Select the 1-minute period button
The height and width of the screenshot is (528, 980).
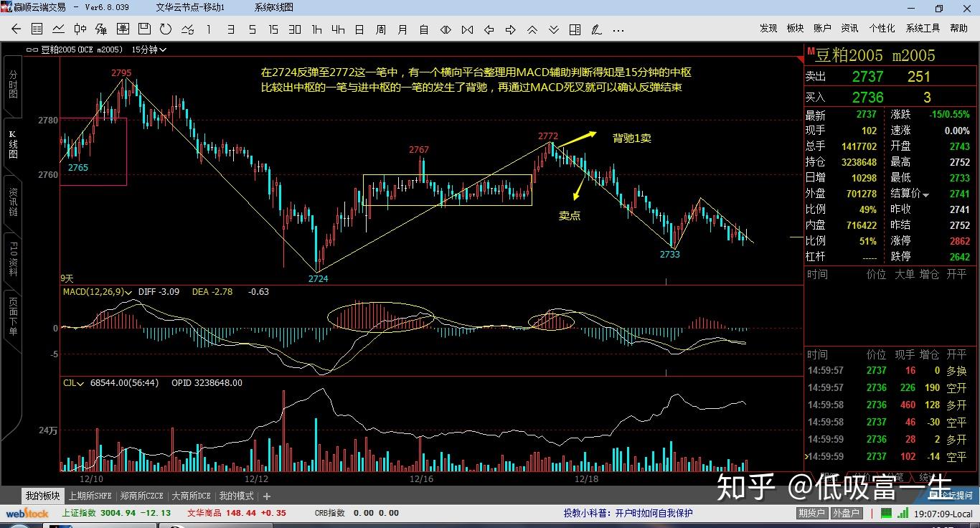[x=209, y=29]
